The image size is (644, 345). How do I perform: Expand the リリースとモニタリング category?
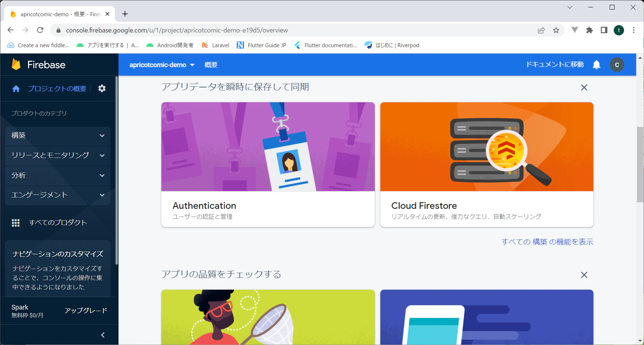pos(58,156)
